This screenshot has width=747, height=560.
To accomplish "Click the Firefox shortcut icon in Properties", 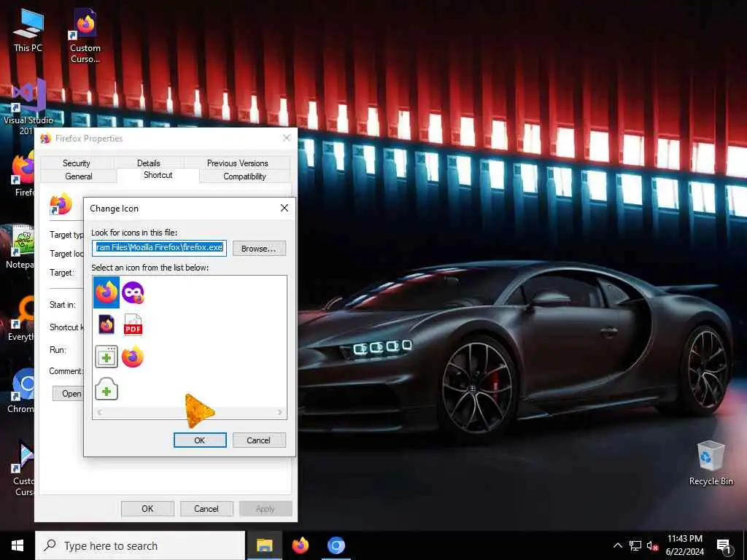I will (x=61, y=204).
